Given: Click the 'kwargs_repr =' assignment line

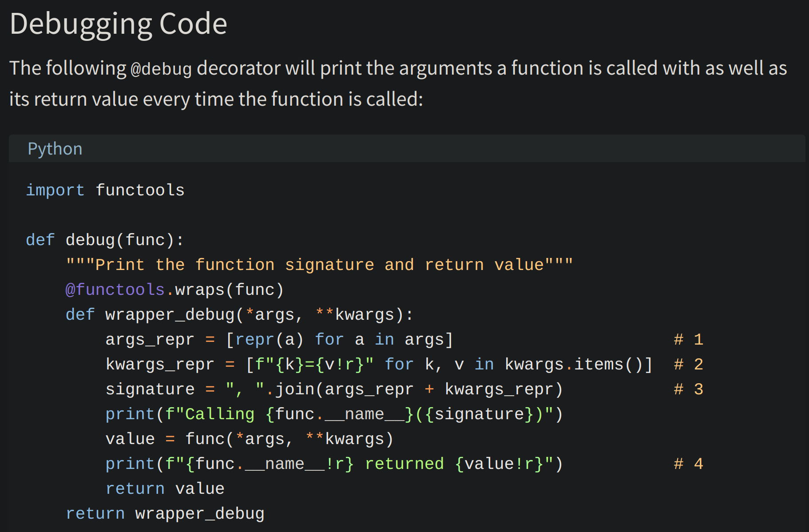Looking at the screenshot, I should 379,364.
